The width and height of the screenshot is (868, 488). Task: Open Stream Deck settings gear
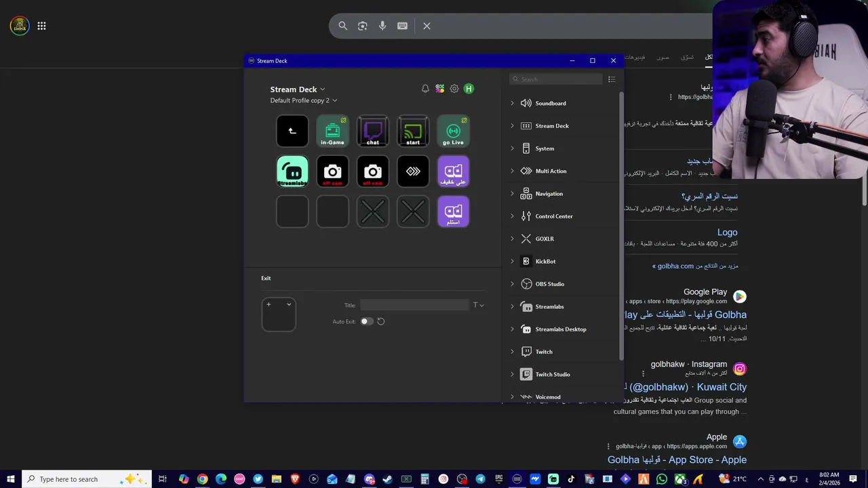tap(454, 89)
